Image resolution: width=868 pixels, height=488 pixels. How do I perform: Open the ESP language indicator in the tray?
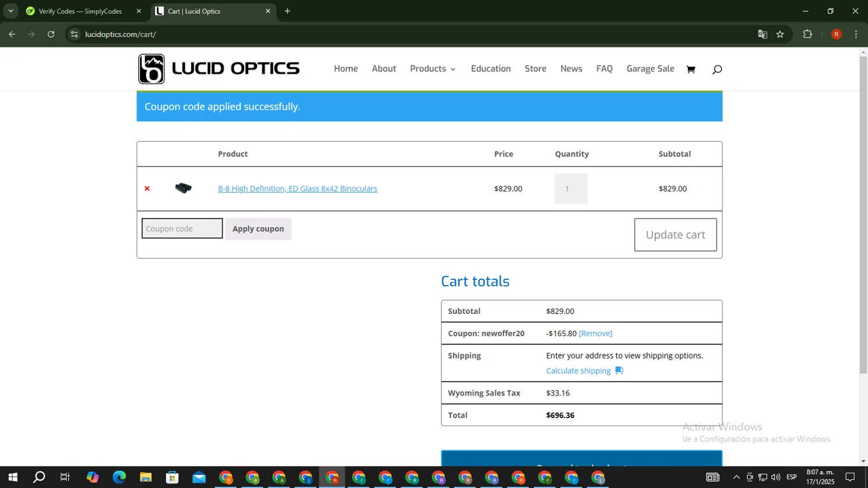(792, 478)
